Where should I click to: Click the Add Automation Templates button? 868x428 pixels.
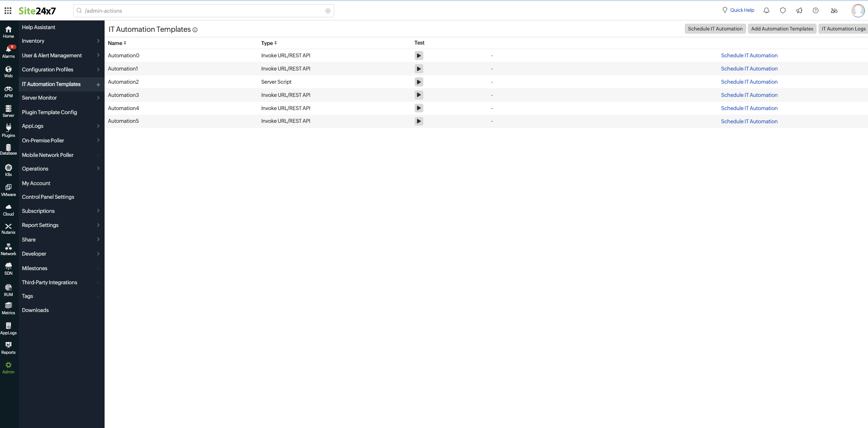coord(782,29)
